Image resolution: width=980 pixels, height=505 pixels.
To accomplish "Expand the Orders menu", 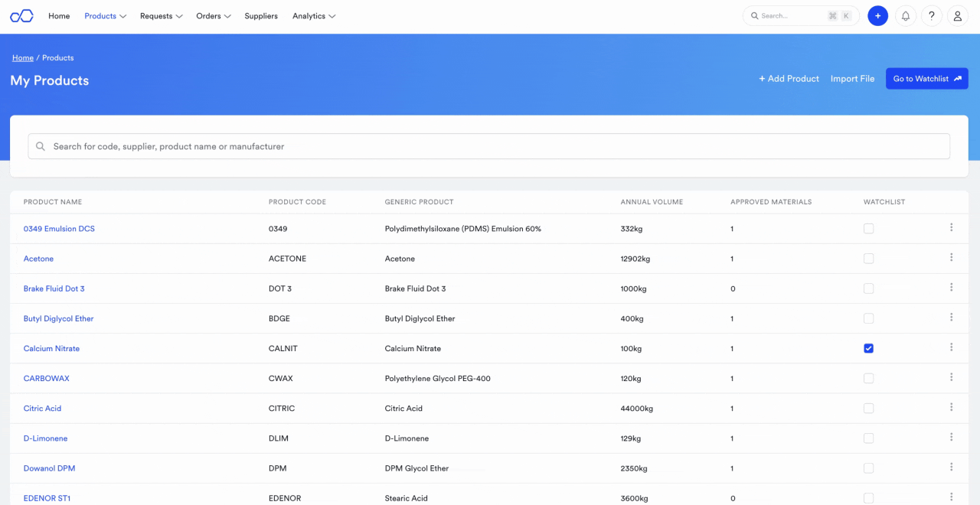I will click(214, 16).
